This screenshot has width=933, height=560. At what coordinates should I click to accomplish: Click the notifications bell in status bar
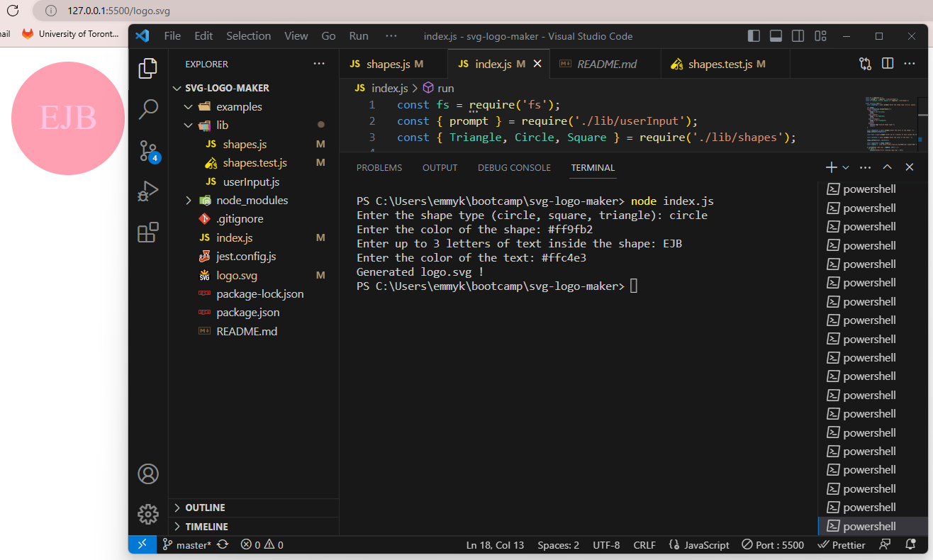coord(911,545)
